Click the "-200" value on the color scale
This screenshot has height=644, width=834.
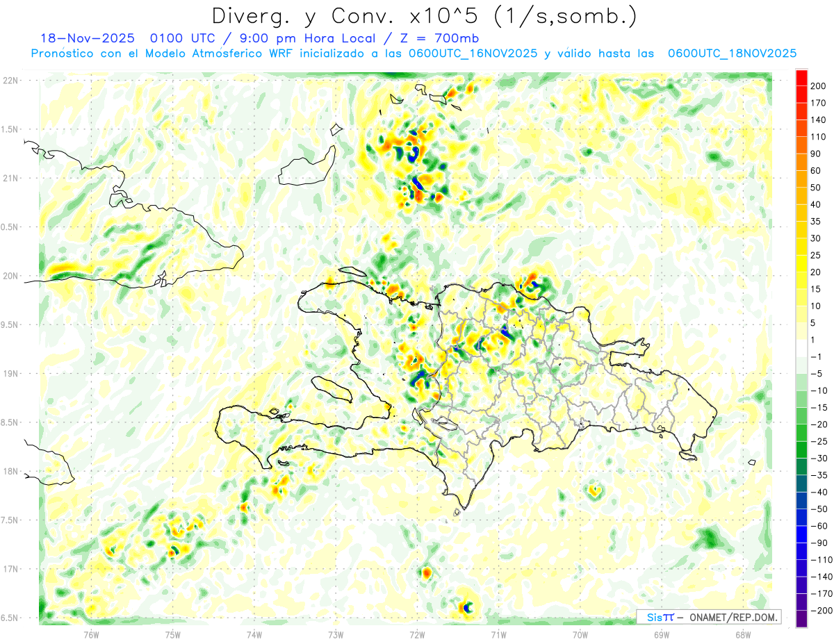coord(823,610)
